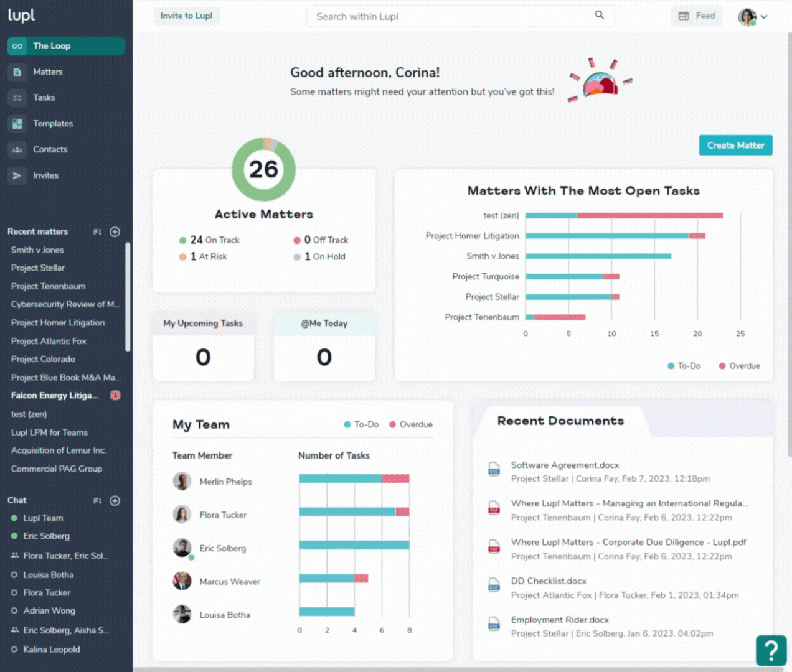Open the Recent matters sort options
The image size is (792, 672).
(97, 231)
